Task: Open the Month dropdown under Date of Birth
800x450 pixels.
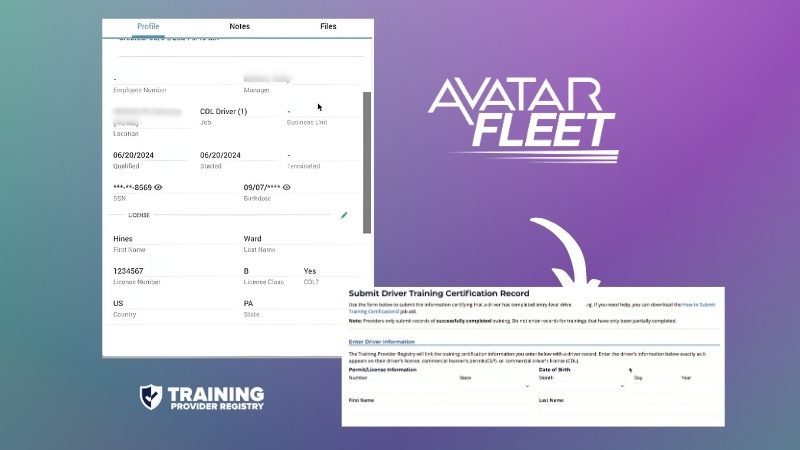Action: tap(582, 386)
